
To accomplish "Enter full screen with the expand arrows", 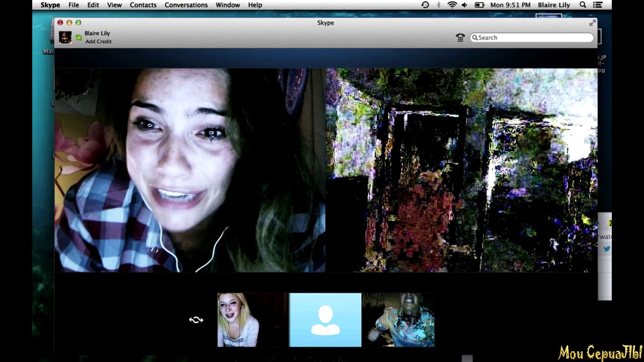I will (592, 23).
